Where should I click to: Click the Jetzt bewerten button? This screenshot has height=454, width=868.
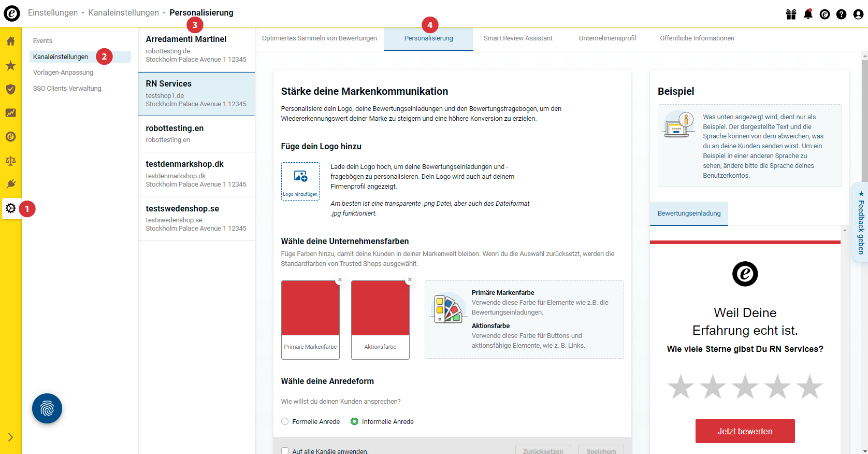click(745, 431)
